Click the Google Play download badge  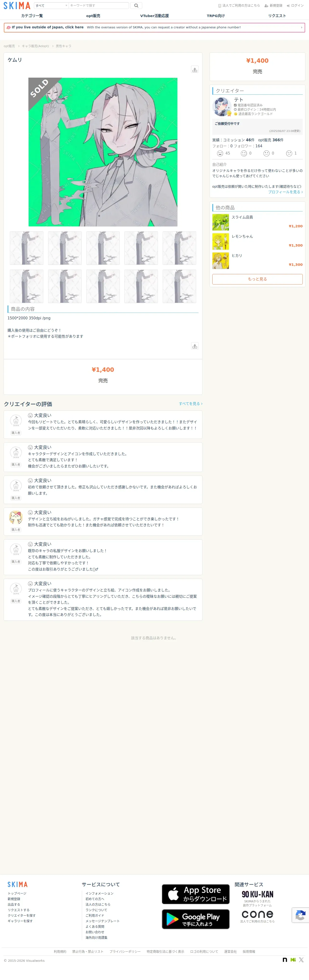(x=196, y=919)
